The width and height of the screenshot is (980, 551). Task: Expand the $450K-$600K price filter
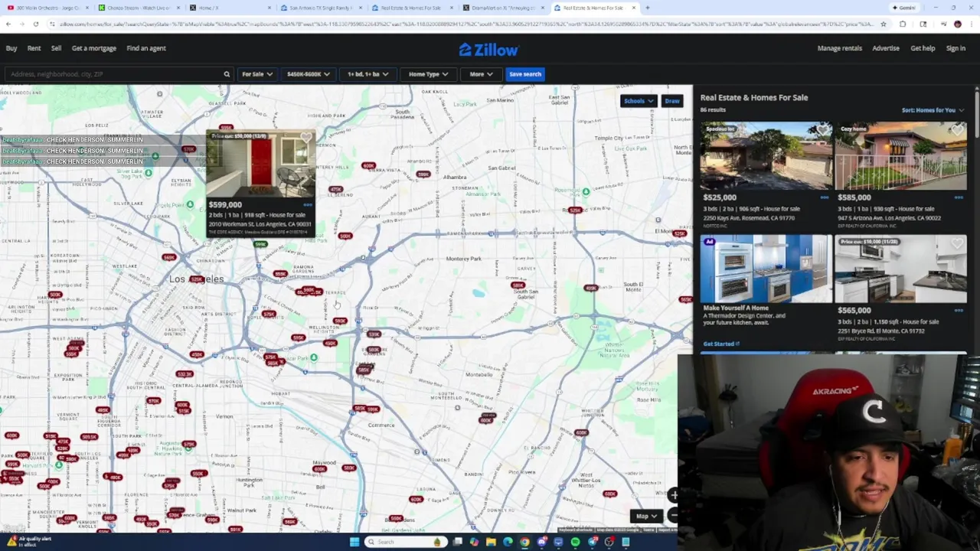coord(308,74)
